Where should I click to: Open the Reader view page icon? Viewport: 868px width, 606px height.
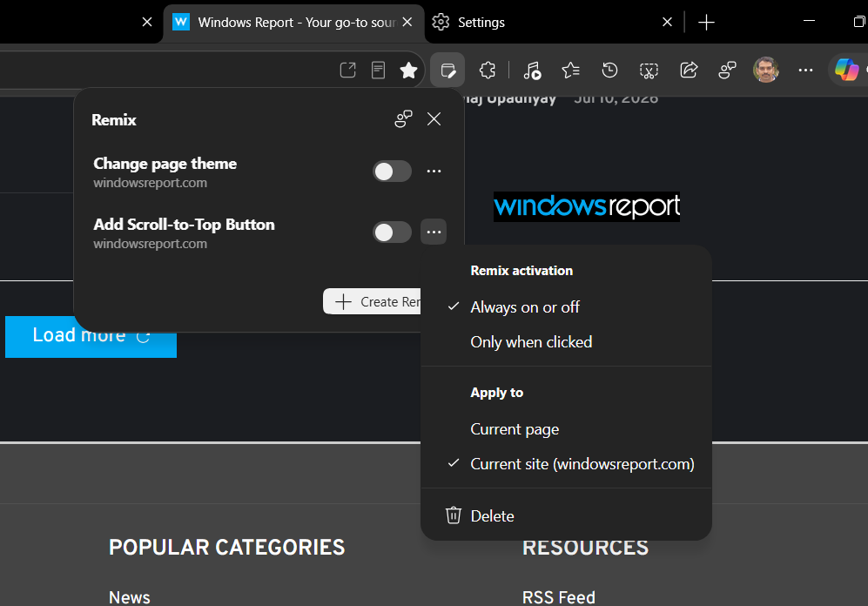[x=378, y=71]
